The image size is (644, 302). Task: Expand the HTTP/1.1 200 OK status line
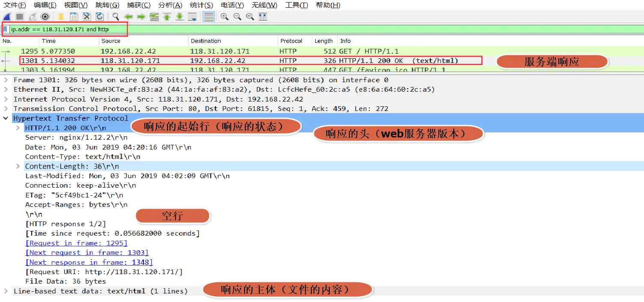pyautogui.click(x=18, y=128)
